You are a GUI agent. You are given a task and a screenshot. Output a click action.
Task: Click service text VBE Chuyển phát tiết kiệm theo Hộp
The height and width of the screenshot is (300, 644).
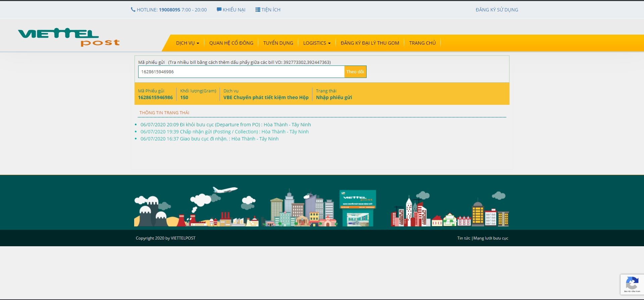click(x=266, y=97)
